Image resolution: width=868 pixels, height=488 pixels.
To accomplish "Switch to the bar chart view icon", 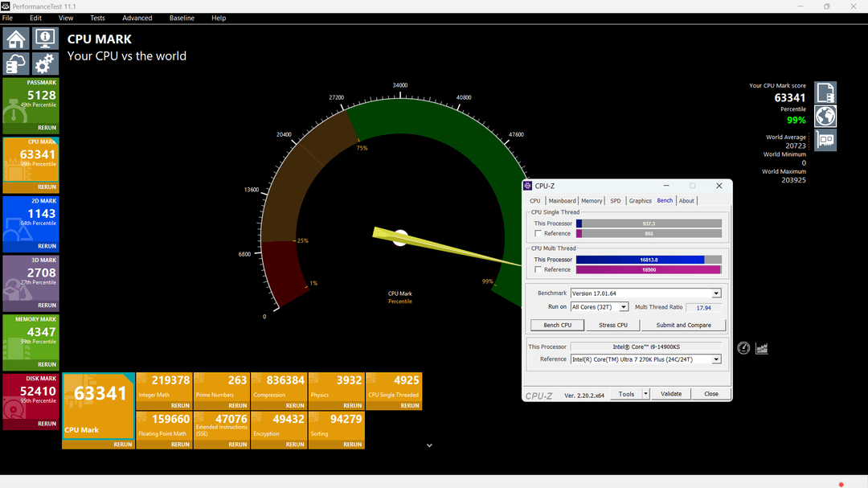I will pyautogui.click(x=762, y=348).
